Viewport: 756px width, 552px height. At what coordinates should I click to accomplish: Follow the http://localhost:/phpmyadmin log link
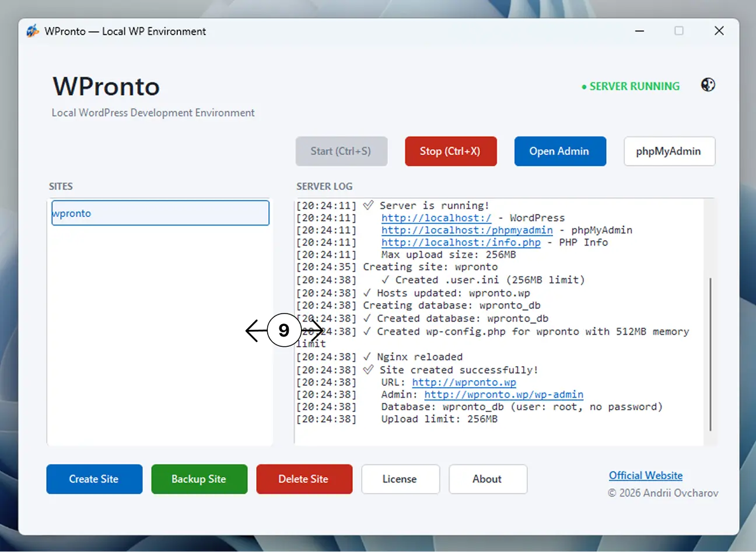tap(467, 230)
